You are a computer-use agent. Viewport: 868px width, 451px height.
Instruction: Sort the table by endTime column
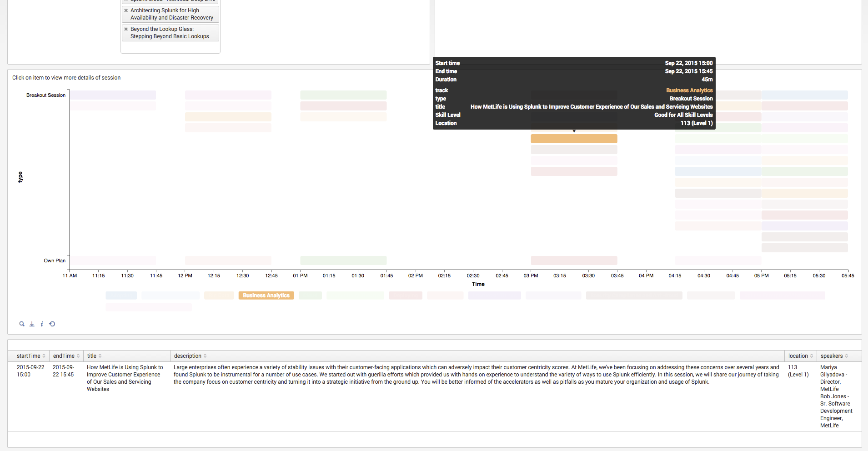point(66,356)
